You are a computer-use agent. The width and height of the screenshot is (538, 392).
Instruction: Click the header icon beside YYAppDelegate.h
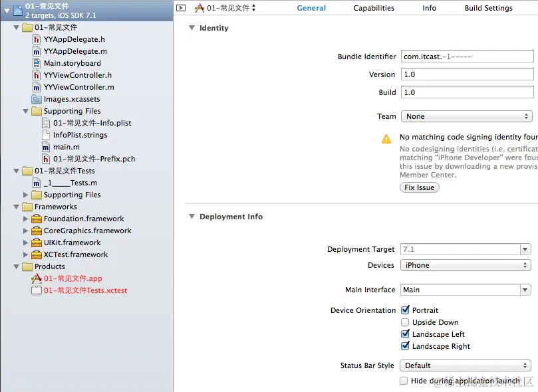coord(37,39)
